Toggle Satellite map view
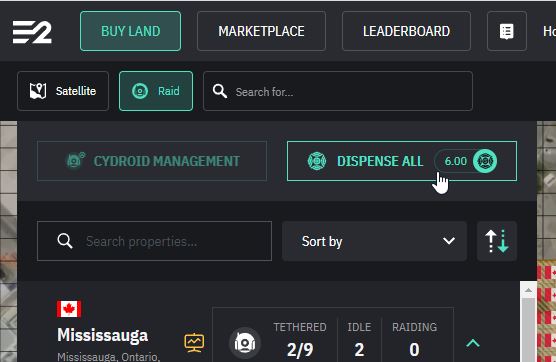The height and width of the screenshot is (362, 556). [x=63, y=91]
